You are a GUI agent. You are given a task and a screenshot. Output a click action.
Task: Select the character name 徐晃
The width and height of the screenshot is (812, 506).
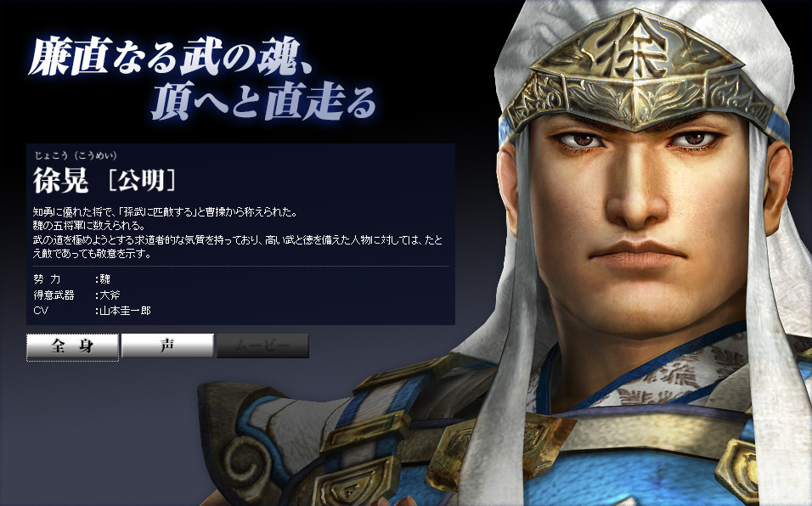[60, 181]
